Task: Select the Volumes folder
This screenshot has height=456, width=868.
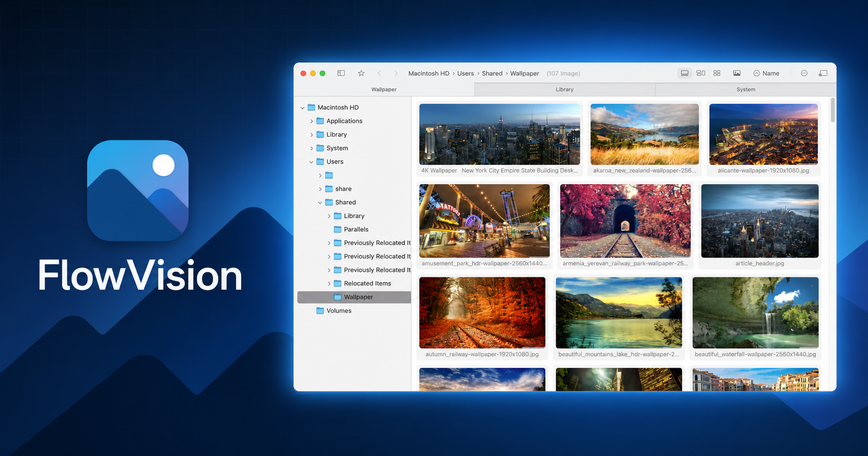Action: coord(338,311)
